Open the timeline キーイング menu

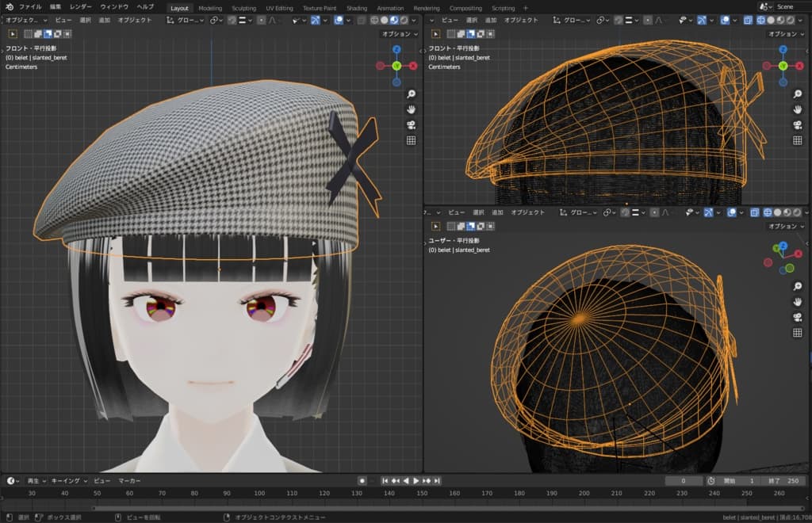coord(67,481)
